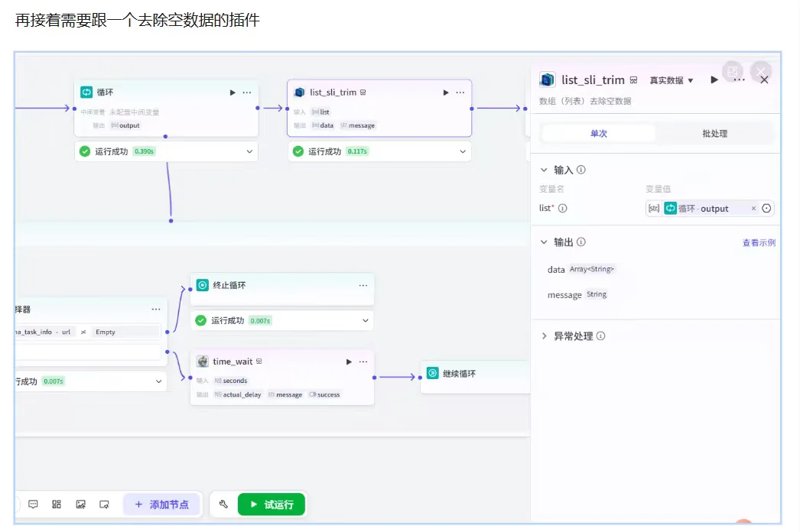Run the time_wait node
The image size is (800, 532).
click(349, 362)
